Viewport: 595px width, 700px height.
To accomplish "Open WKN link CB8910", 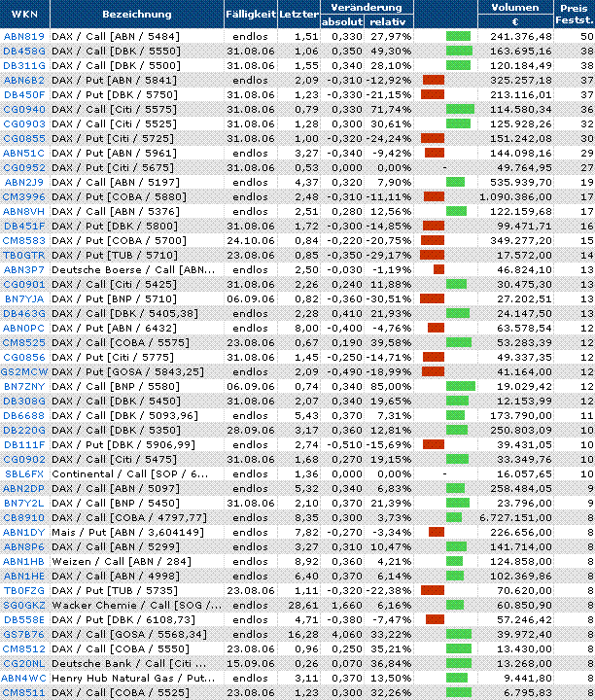I will click(x=24, y=518).
